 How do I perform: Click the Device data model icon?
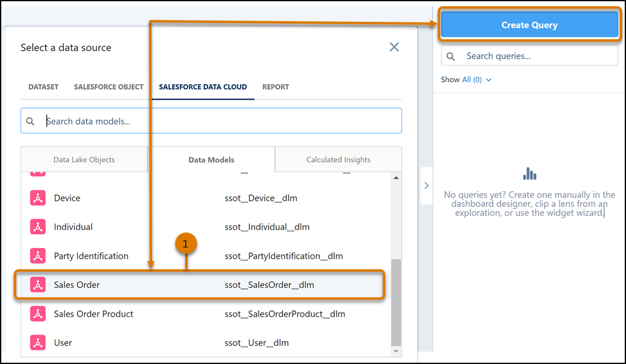(x=38, y=198)
